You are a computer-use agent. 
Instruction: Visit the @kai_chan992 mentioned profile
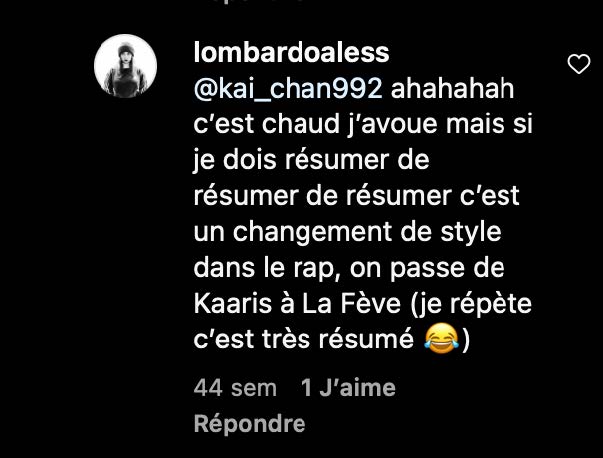288,89
